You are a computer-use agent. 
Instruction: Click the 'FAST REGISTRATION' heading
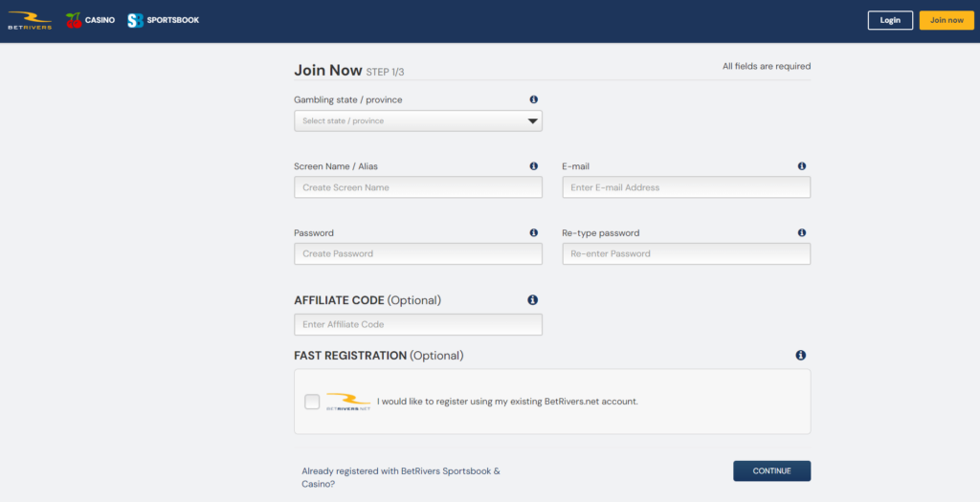350,356
